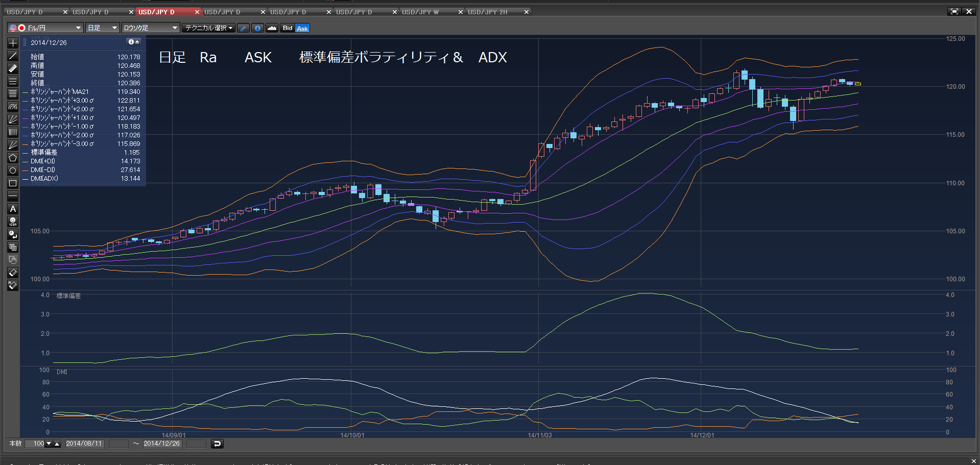The height and width of the screenshot is (465, 980).
Task: Click the start date field 2014/08/11
Action: click(84, 444)
